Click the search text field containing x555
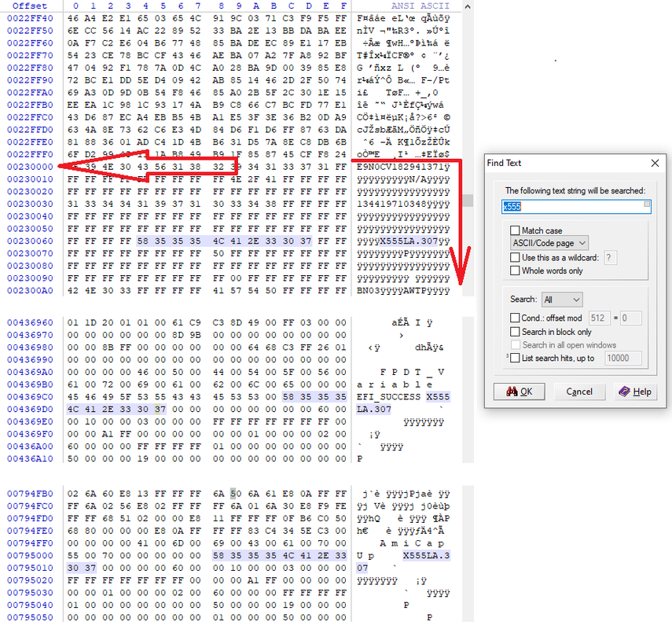The height and width of the screenshot is (629, 672). click(x=576, y=207)
